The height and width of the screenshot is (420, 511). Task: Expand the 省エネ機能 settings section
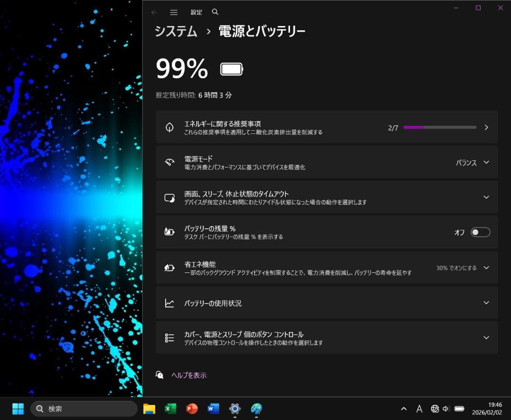click(x=486, y=267)
